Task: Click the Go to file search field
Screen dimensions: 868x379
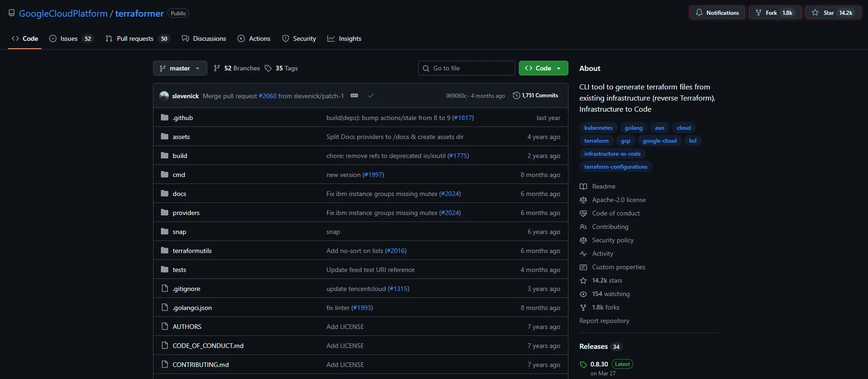Action: click(466, 68)
